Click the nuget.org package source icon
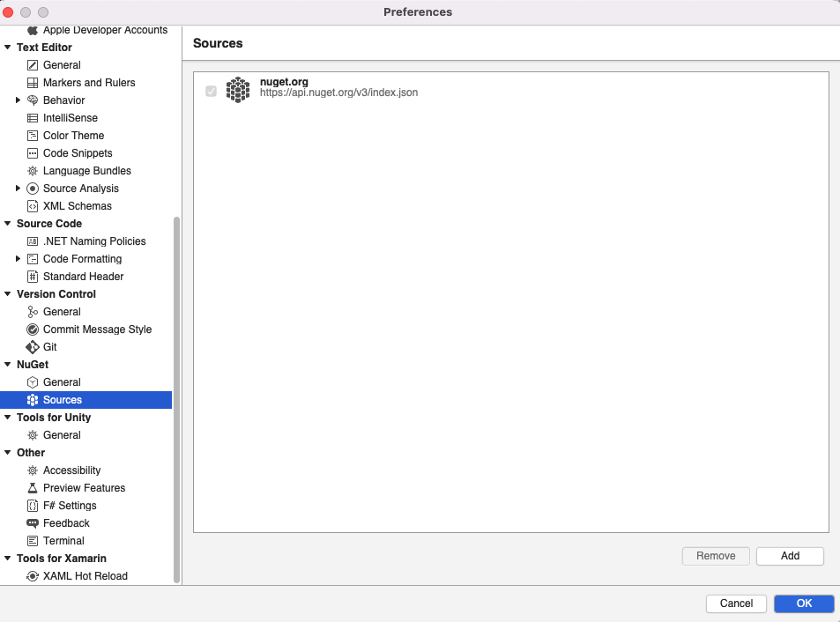Image resolution: width=840 pixels, height=622 pixels. click(x=237, y=89)
